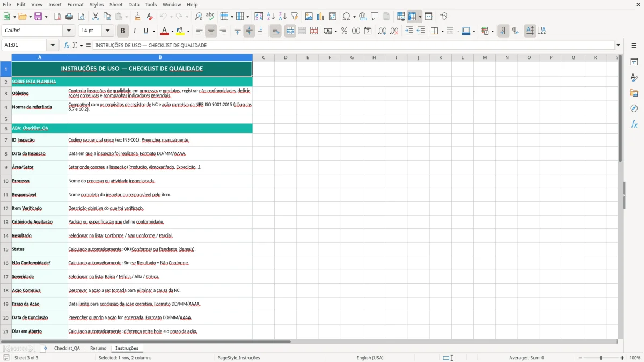Open the Borders dropdown arrow
644x362 pixels.
coord(442,31)
